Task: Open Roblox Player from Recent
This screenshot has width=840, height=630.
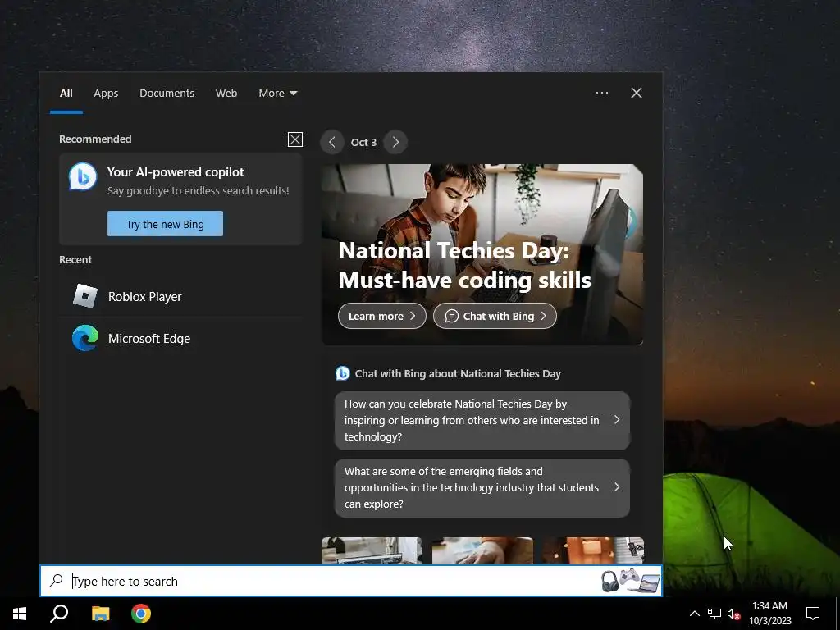Action: (181, 296)
